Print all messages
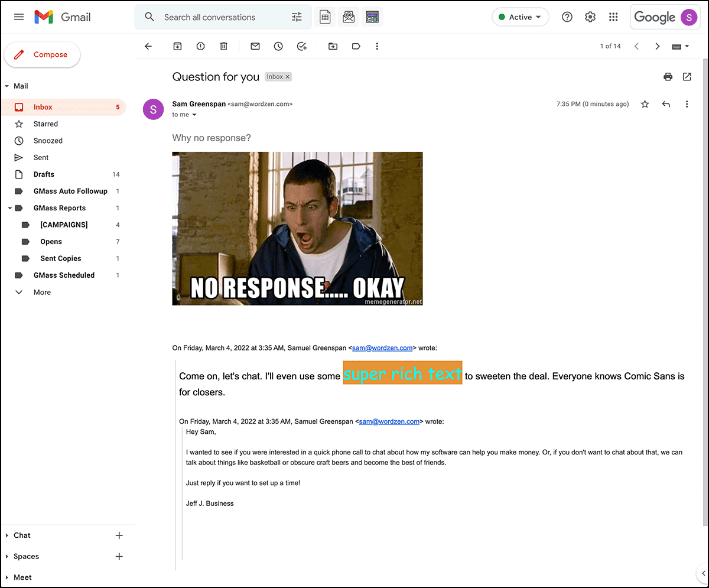 tap(668, 76)
